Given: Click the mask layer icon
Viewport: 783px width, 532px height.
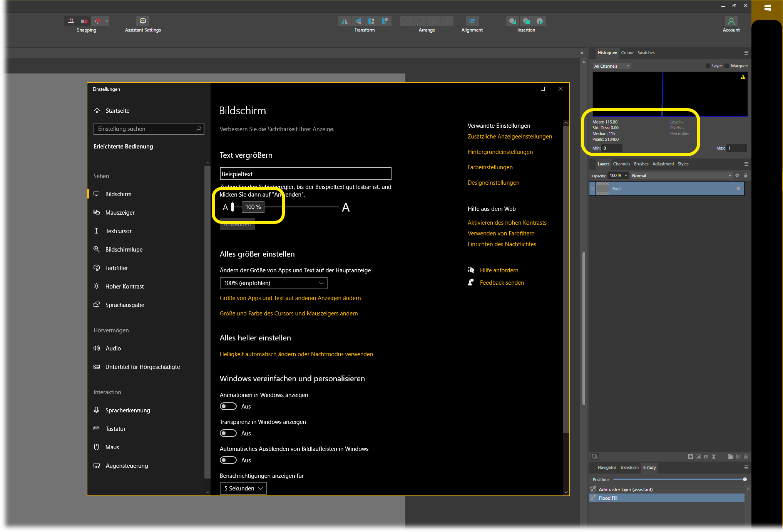Looking at the screenshot, I should 691,457.
